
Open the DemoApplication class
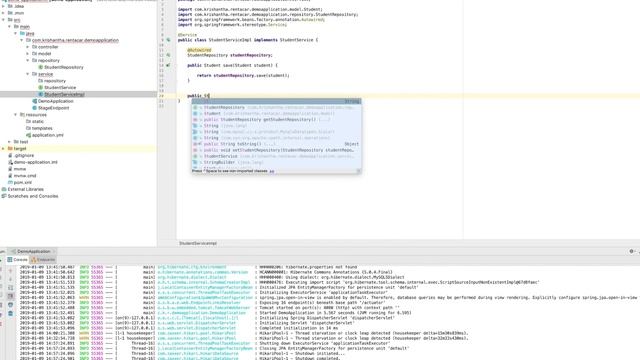56,101
